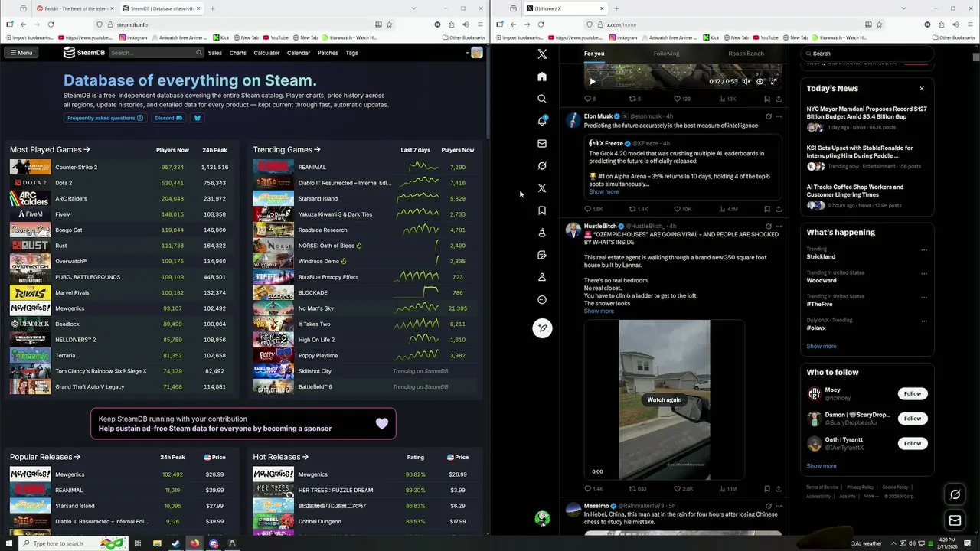Follow Moey account
This screenshot has width=980, height=551.
click(x=913, y=393)
